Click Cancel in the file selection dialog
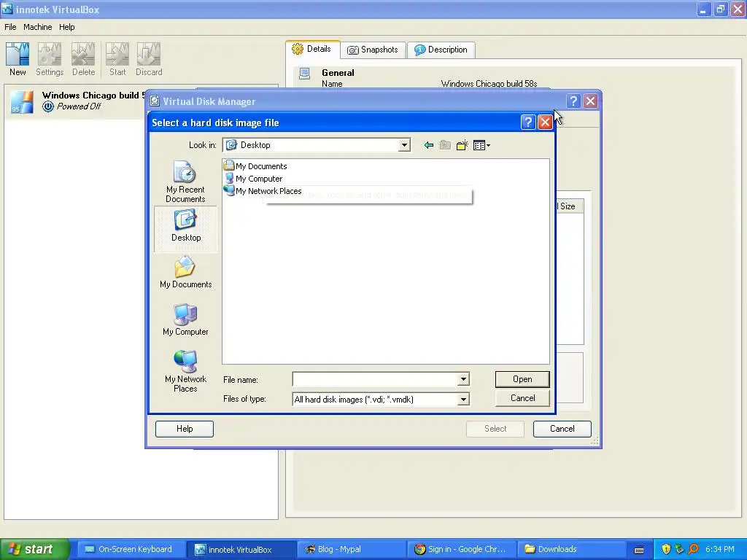Image resolution: width=747 pixels, height=560 pixels. 522,398
